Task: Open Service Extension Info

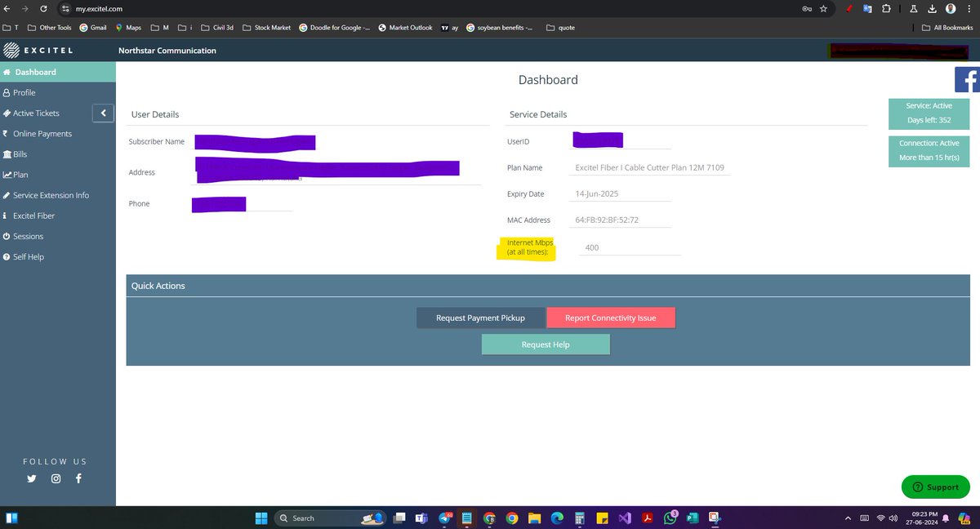Action: (x=57, y=195)
